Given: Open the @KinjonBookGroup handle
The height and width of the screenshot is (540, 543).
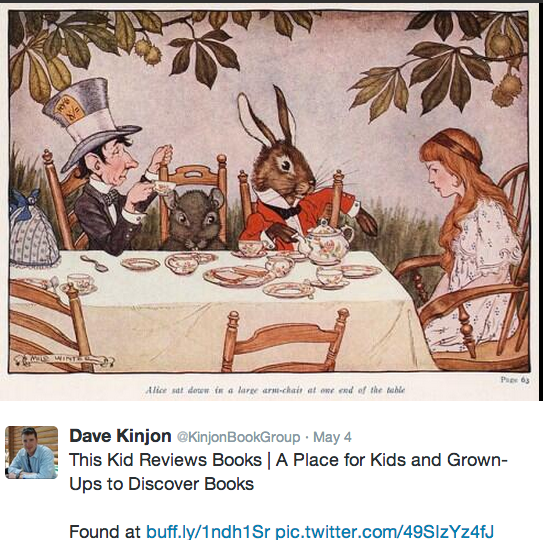Looking at the screenshot, I should 238,437.
